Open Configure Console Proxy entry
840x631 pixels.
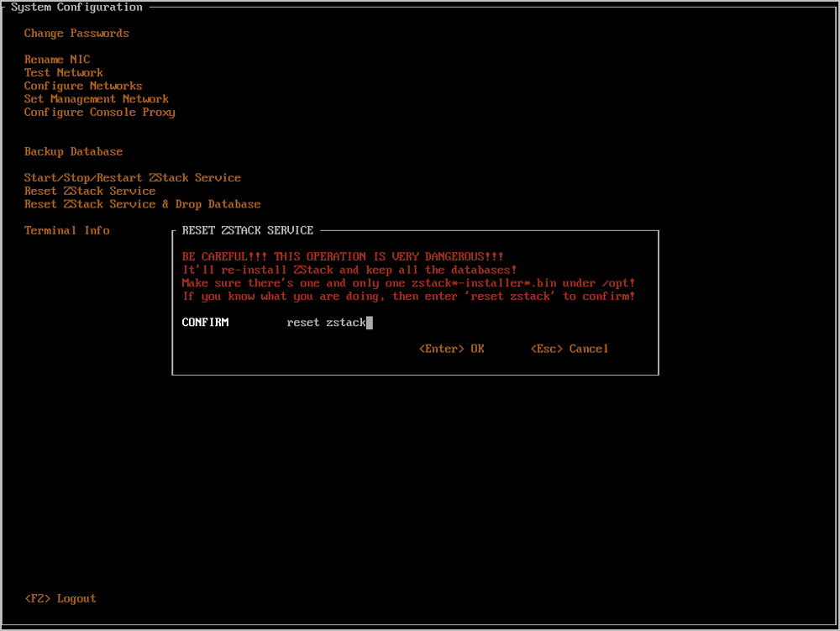coord(99,113)
